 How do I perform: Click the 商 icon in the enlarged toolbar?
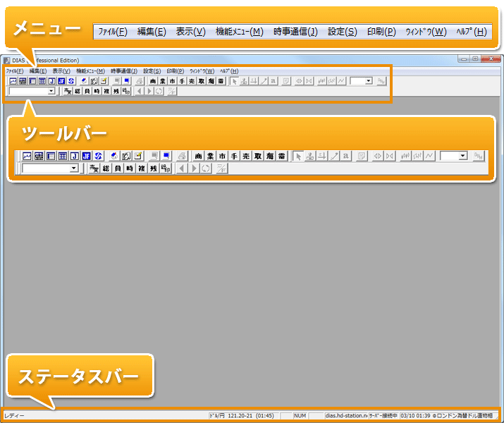click(199, 156)
